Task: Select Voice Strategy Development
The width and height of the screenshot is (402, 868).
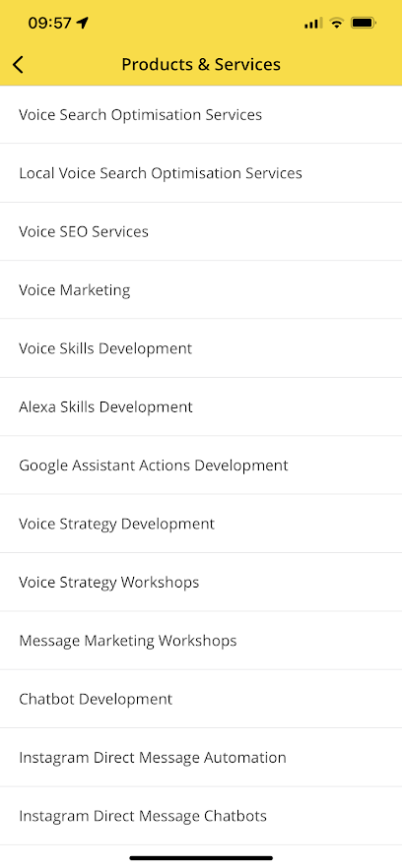Action: 201,524
